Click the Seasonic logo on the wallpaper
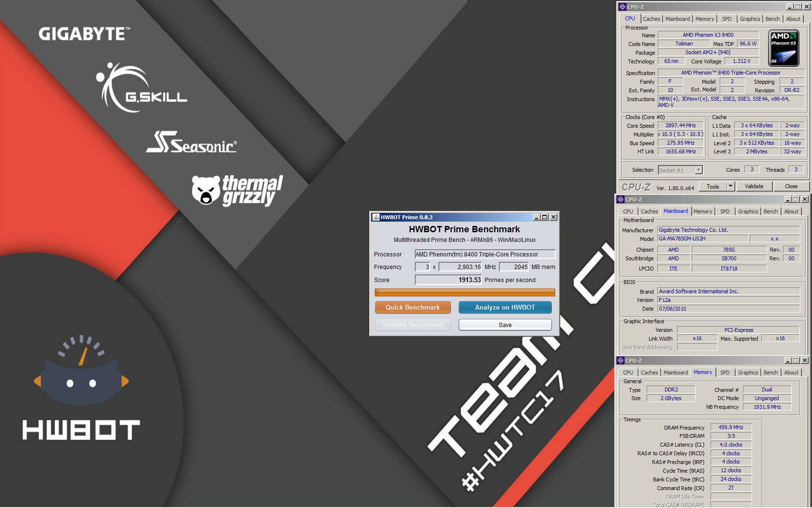812x508 pixels. pyautogui.click(x=191, y=142)
